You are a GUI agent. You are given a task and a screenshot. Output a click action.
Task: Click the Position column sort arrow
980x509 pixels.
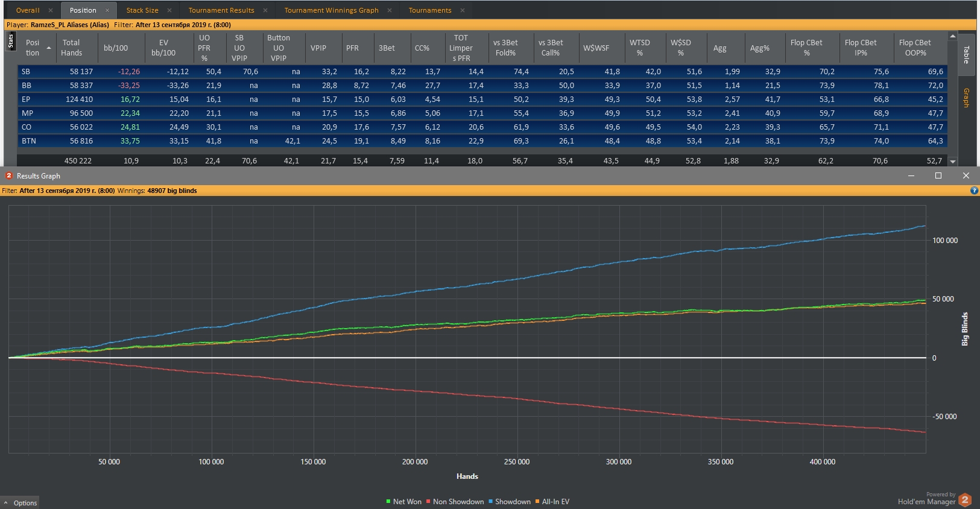(x=49, y=48)
